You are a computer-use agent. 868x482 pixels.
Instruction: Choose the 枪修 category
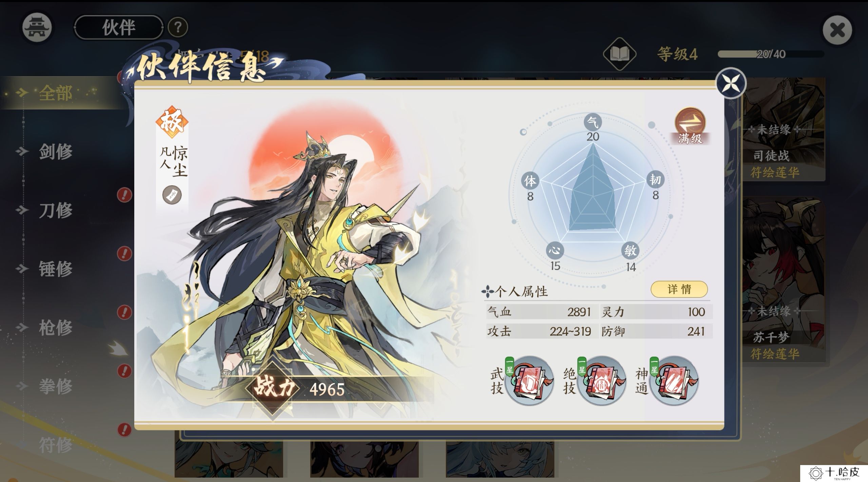coord(56,327)
